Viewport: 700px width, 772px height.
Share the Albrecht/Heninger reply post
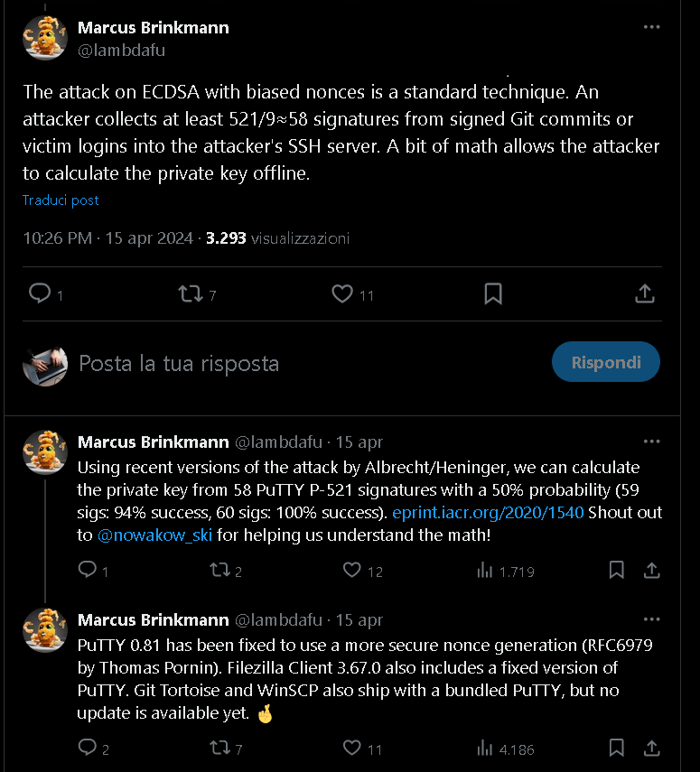651,570
